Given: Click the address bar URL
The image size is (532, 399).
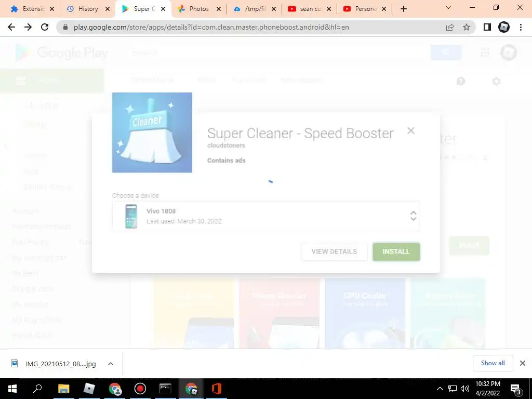Looking at the screenshot, I should point(211,27).
